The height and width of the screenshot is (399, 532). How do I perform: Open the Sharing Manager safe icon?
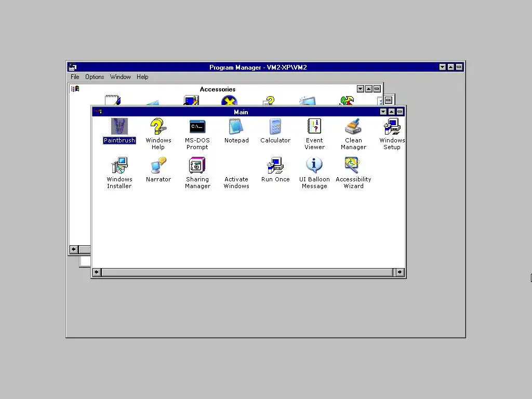point(197,165)
